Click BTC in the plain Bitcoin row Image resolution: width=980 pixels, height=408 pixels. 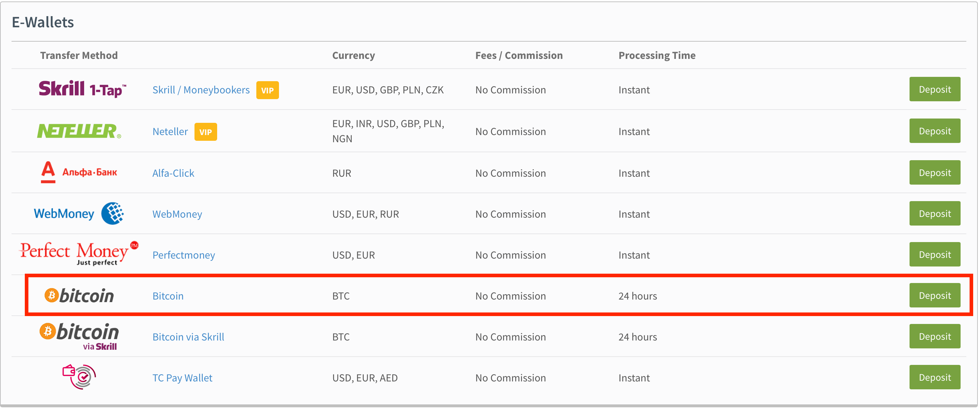coord(341,296)
